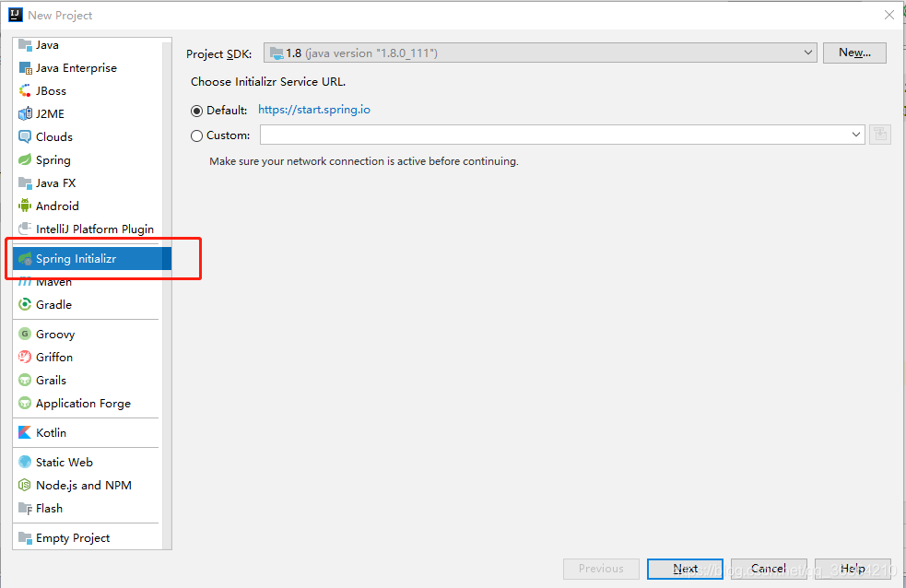
Task: Click the New... SDK button
Action: [854, 53]
